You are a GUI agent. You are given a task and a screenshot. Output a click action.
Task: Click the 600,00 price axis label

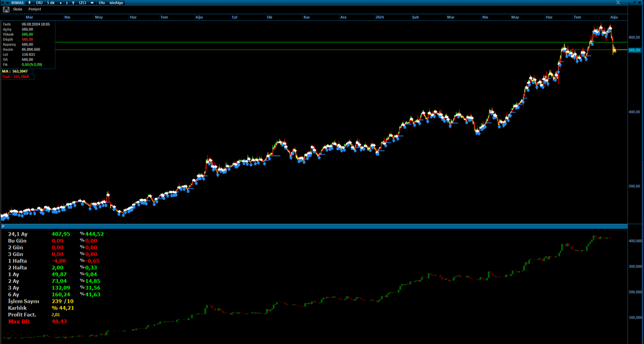click(x=634, y=37)
